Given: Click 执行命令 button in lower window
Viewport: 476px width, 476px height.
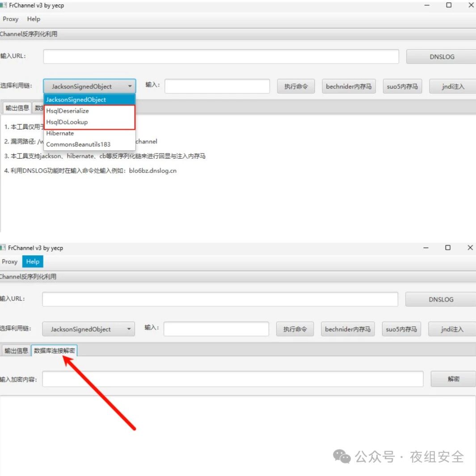Looking at the screenshot, I should (x=295, y=329).
